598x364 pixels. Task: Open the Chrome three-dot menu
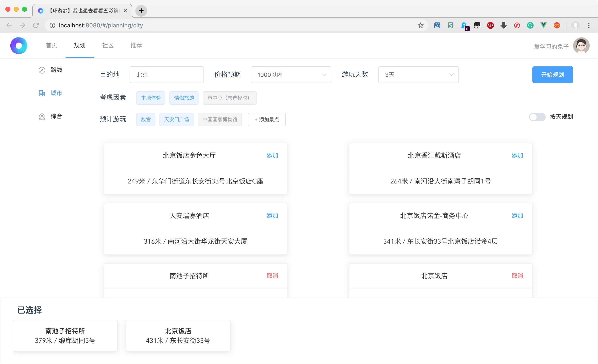pos(589,25)
